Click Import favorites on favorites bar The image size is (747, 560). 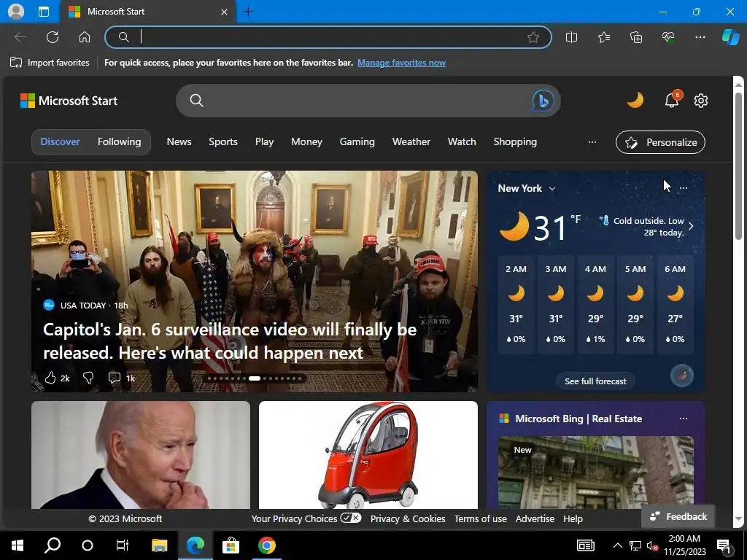coord(50,63)
